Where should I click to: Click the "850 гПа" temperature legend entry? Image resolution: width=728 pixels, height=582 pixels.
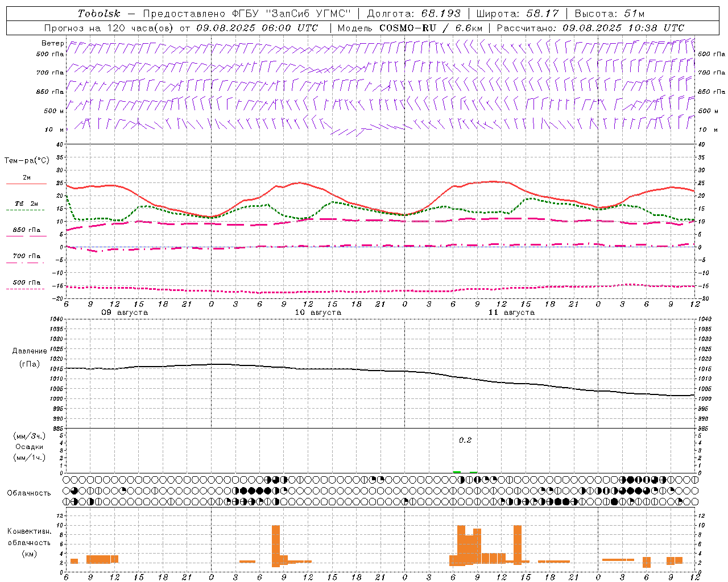point(27,230)
